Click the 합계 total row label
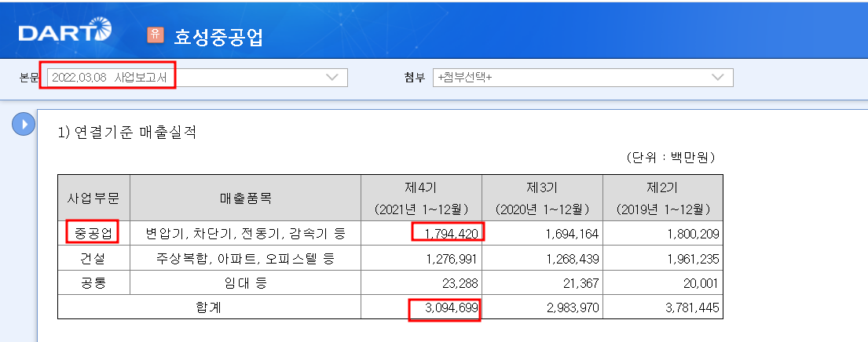The image size is (868, 342). 209,307
